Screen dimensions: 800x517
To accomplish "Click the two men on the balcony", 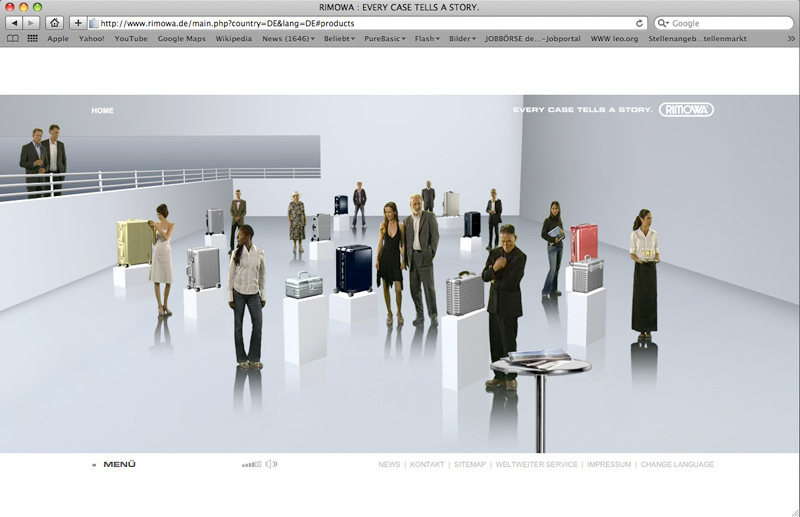I will click(43, 160).
